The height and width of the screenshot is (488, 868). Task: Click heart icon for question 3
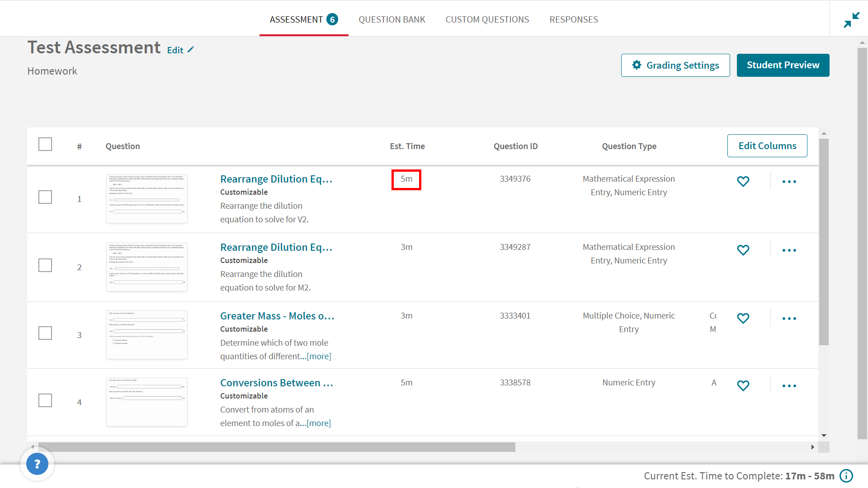point(743,318)
